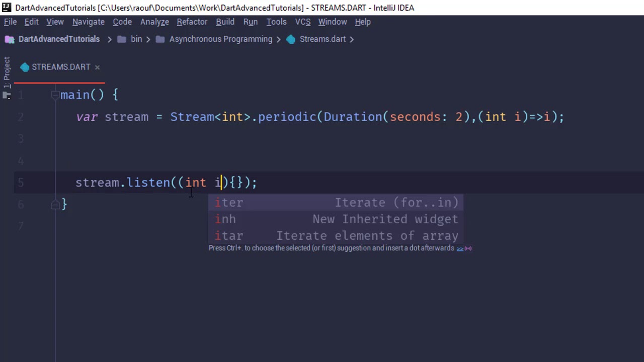Image resolution: width=644 pixels, height=362 pixels.
Task: Close the STREAMS.DART tab
Action: pyautogui.click(x=97, y=67)
